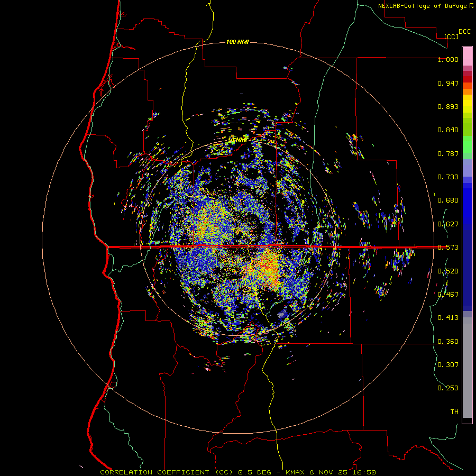
Task: Click the NEXLAB-College of DuPage title text
Action: pyautogui.click(x=423, y=6)
